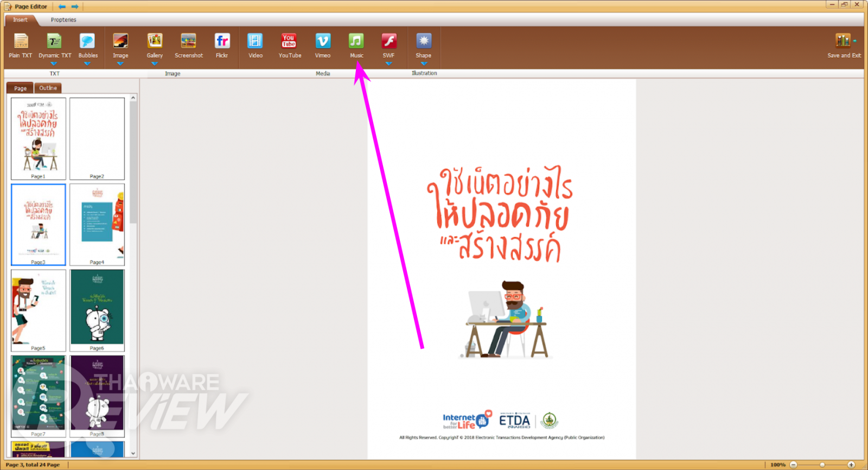Minimize the Page Editor window
This screenshot has height=470, width=868.
832,4
